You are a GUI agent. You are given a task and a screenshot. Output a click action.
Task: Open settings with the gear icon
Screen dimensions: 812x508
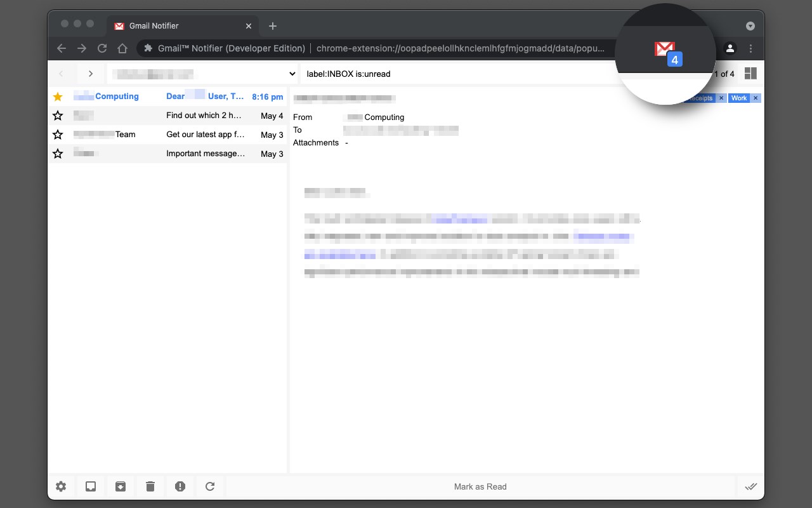coord(61,486)
